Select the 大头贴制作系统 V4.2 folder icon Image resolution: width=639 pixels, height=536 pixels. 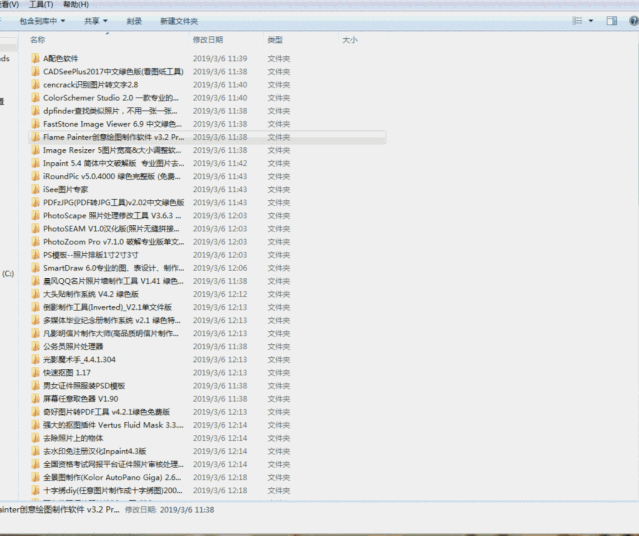pos(36,294)
